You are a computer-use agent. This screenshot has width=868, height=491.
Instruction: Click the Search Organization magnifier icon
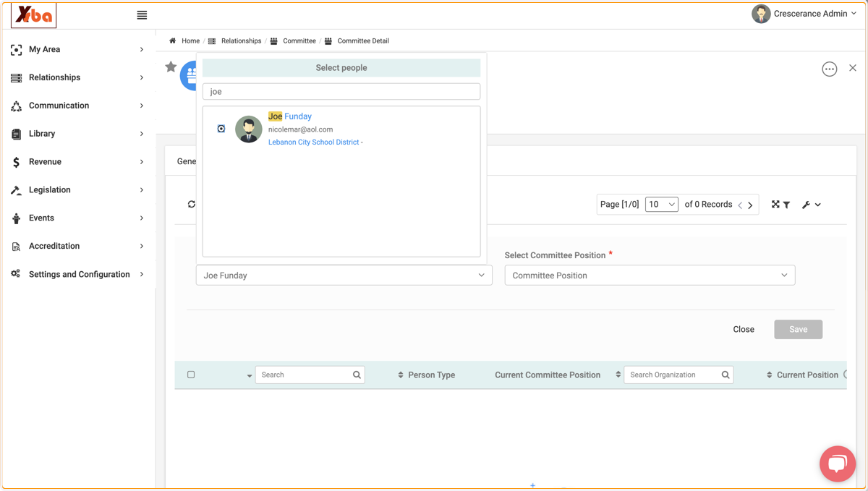coord(726,375)
